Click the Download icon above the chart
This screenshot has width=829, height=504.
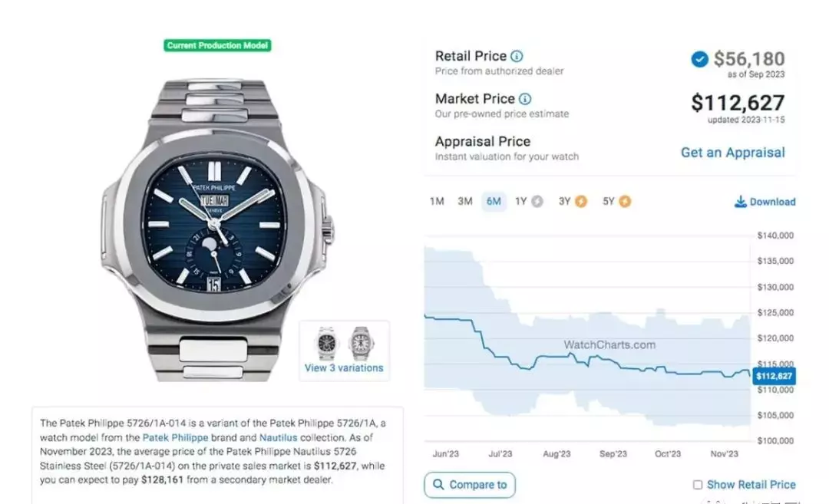(741, 201)
